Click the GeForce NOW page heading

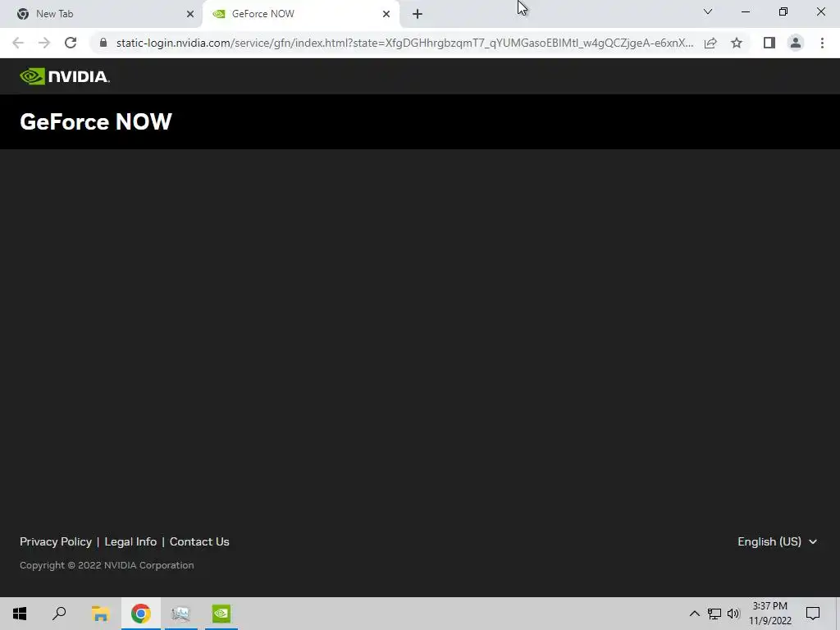click(x=96, y=121)
